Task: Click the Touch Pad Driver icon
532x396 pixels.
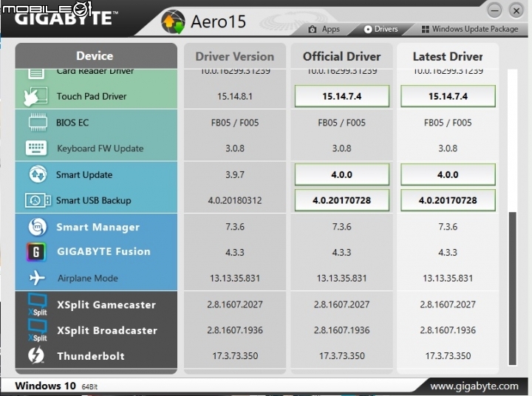Action: [35, 96]
